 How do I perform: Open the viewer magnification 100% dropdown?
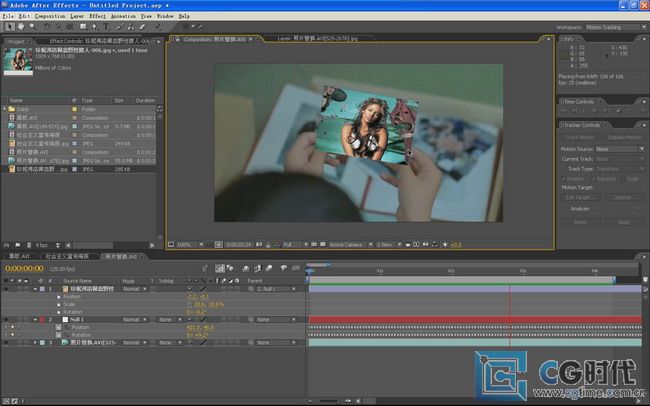tap(190, 245)
